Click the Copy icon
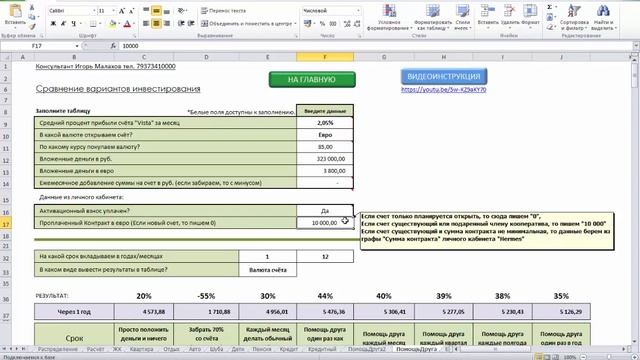Screen dimensions: 640x360 [x=32, y=17]
